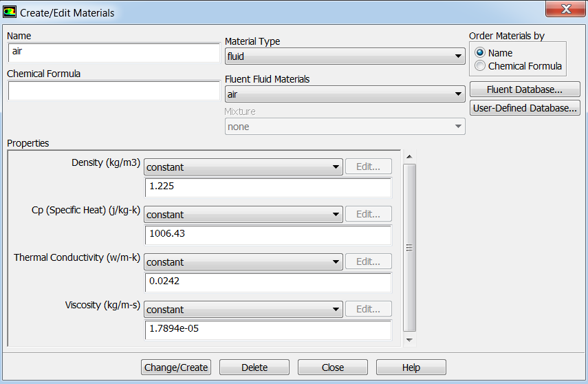Click the Edit... button beside Viscosity
Image resolution: width=588 pixels, height=384 pixels.
pos(368,309)
